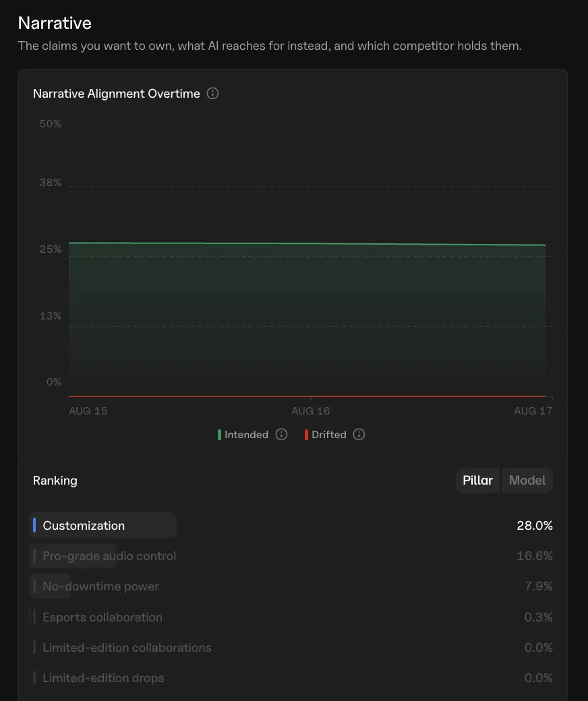Click the AUG 15 axis label
The image size is (588, 701).
tap(88, 411)
